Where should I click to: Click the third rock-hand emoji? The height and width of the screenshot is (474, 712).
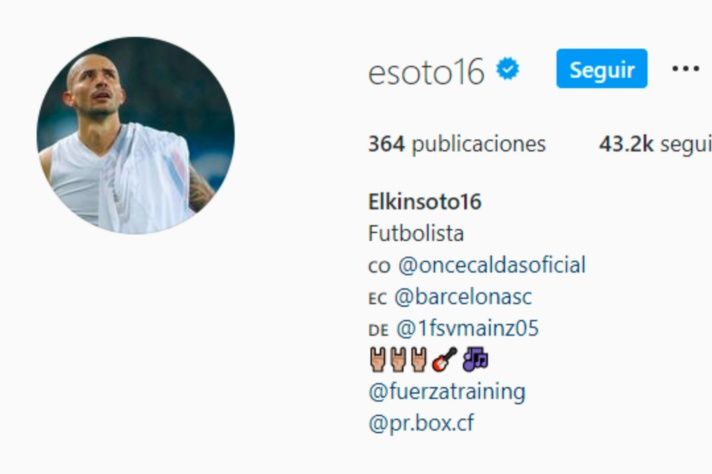coord(419,360)
